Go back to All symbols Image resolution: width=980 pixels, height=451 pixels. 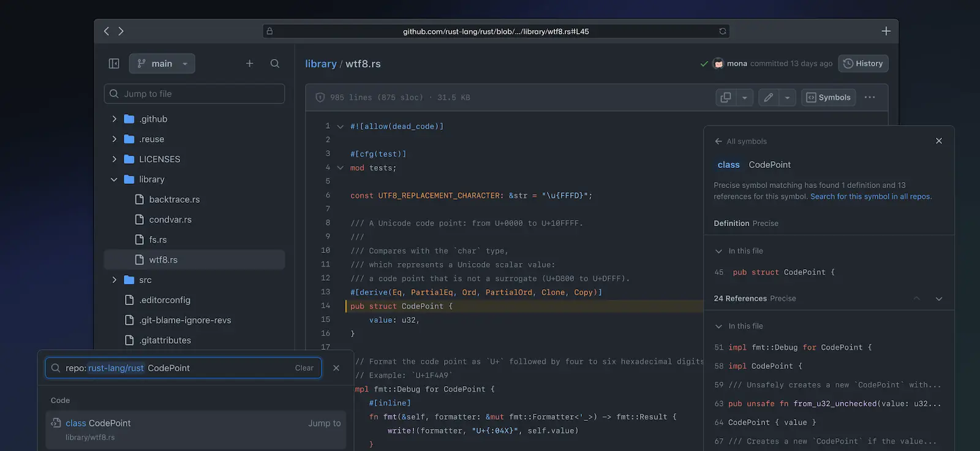(741, 142)
